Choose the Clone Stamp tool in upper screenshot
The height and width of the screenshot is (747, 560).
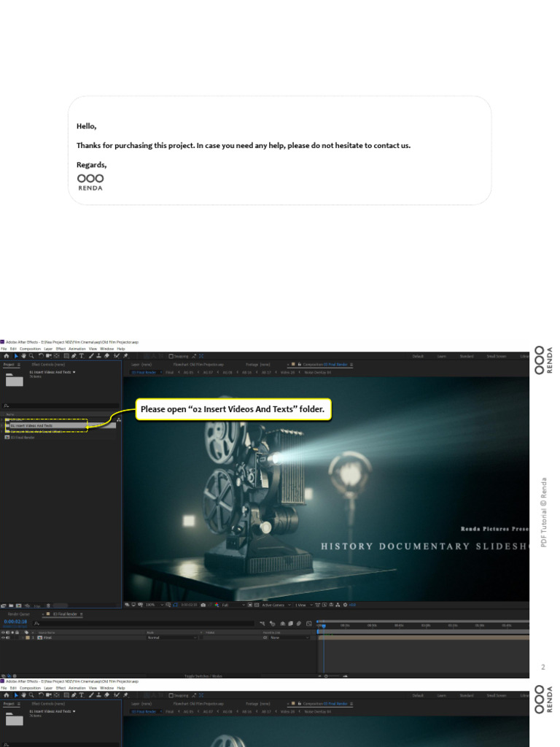pos(98,356)
